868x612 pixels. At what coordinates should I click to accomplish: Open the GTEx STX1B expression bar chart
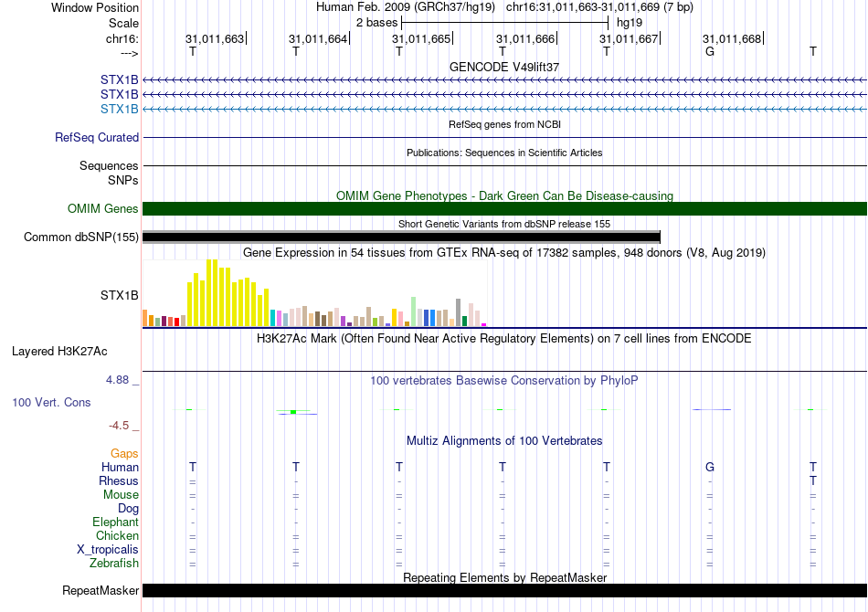tap(314, 293)
